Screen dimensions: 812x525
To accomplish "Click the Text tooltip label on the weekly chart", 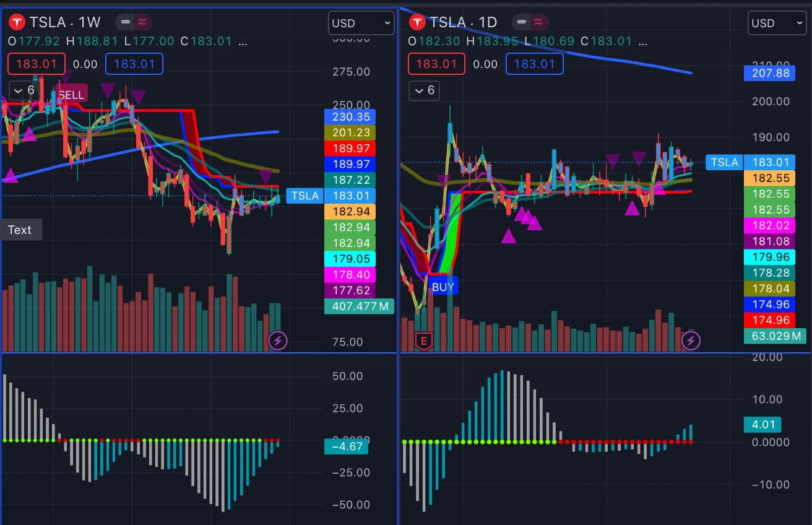I will [20, 230].
